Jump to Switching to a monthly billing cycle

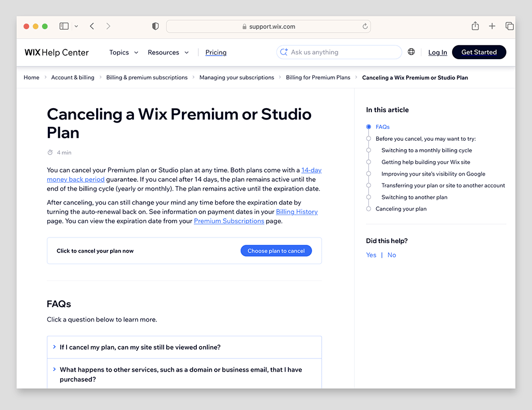[x=427, y=150]
